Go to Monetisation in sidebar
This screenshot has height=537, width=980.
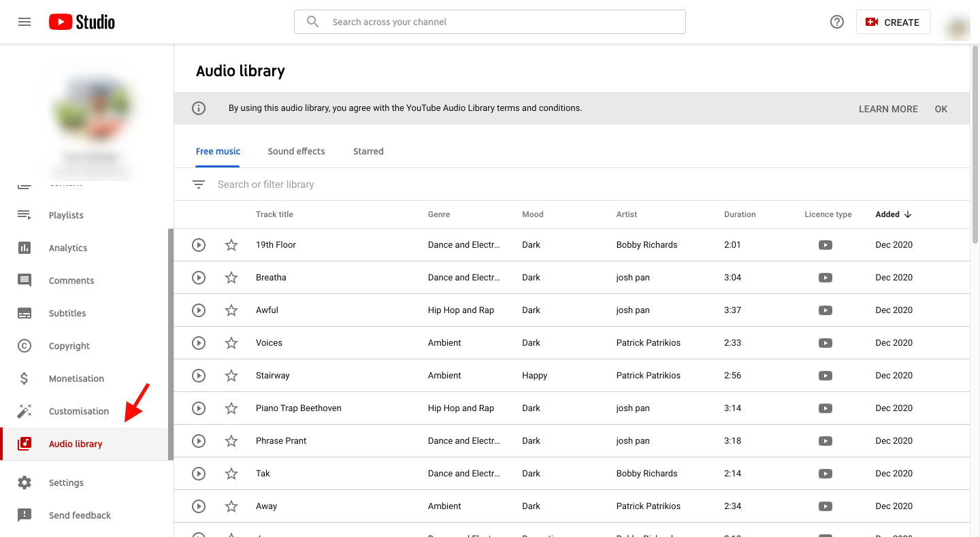click(76, 378)
